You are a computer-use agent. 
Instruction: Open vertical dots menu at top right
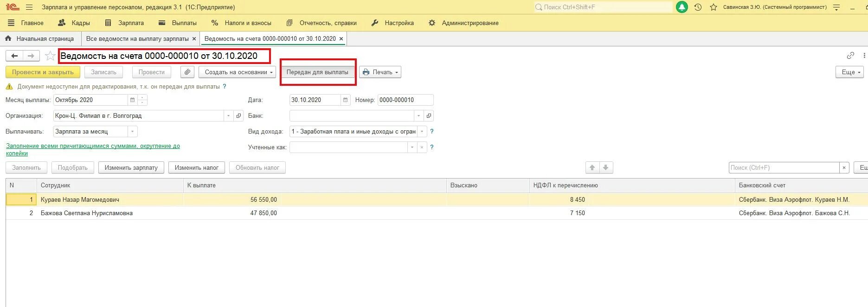[x=864, y=56]
